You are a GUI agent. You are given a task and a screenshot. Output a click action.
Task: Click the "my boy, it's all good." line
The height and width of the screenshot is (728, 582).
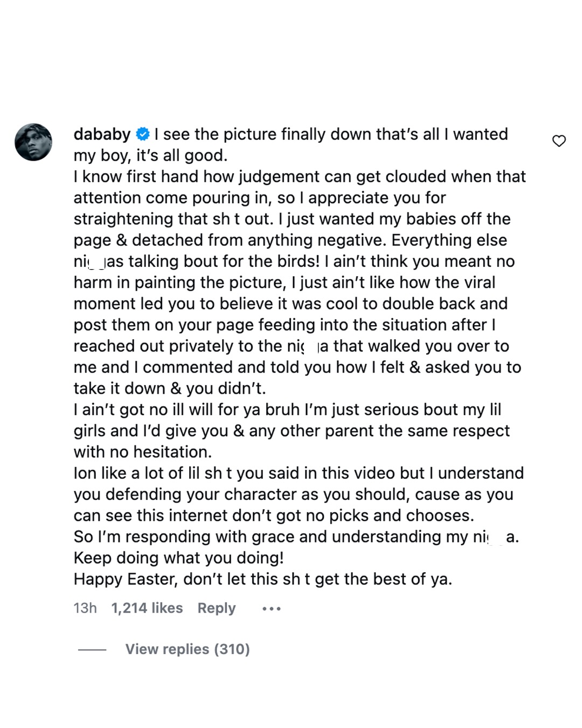click(150, 155)
